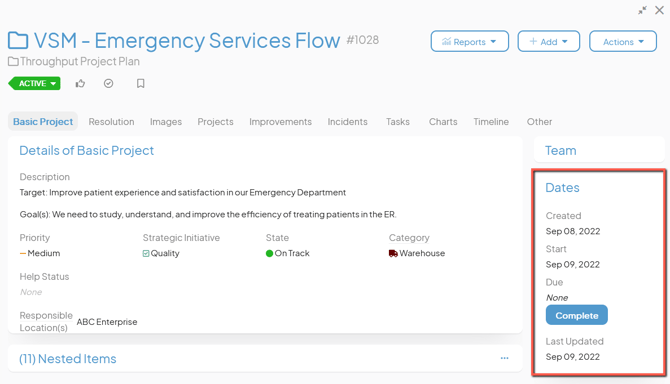Bookmark this project with the bookmark icon
This screenshot has height=384, width=670.
[141, 83]
